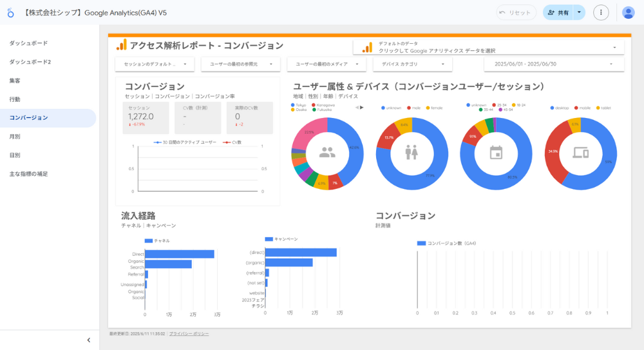Viewport: 644px width, 350px height.
Task: Open the ユーザーの最初の参照元 filter dropdown
Action: click(241, 64)
